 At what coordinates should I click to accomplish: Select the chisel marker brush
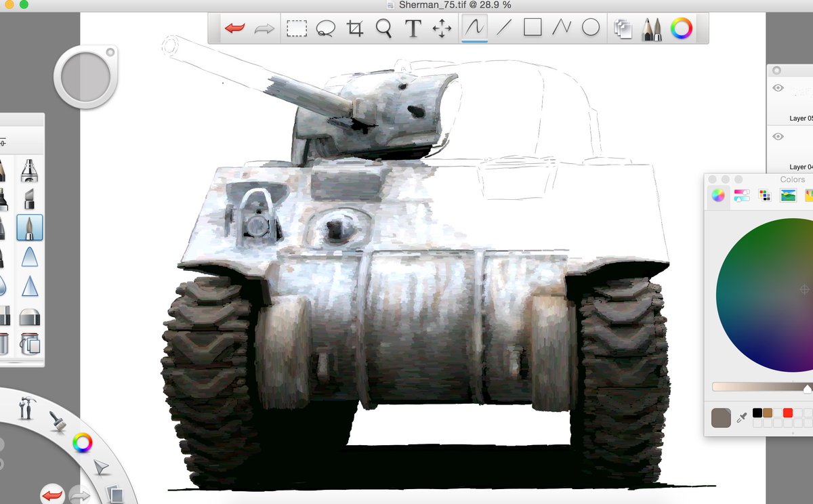28,199
